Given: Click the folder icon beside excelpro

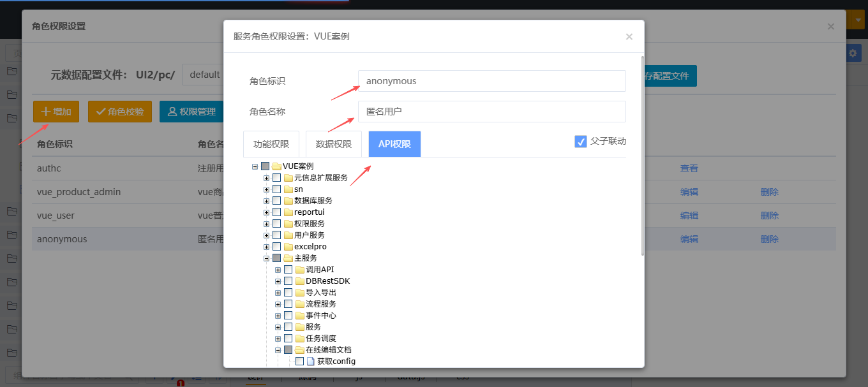Looking at the screenshot, I should point(288,247).
